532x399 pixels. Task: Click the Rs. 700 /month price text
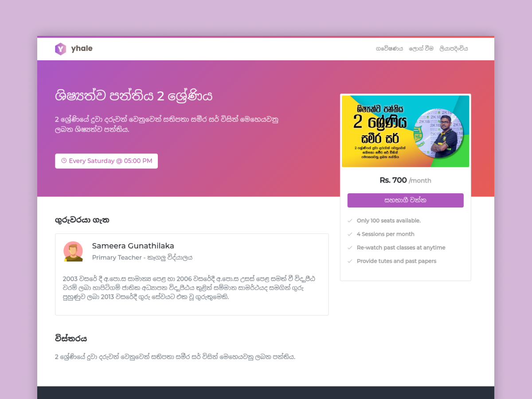[x=405, y=180]
